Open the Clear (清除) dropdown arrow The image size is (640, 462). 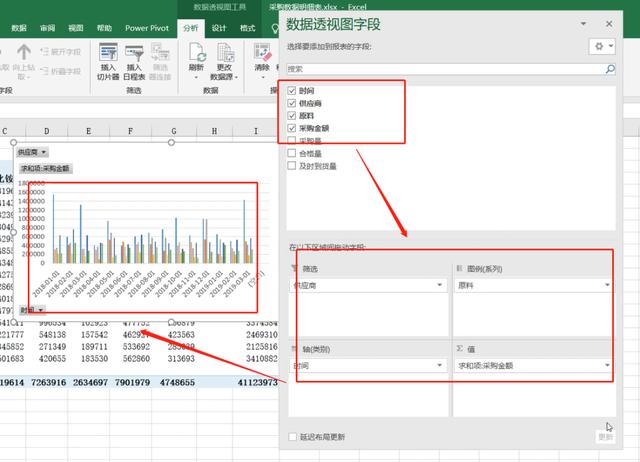click(x=262, y=77)
